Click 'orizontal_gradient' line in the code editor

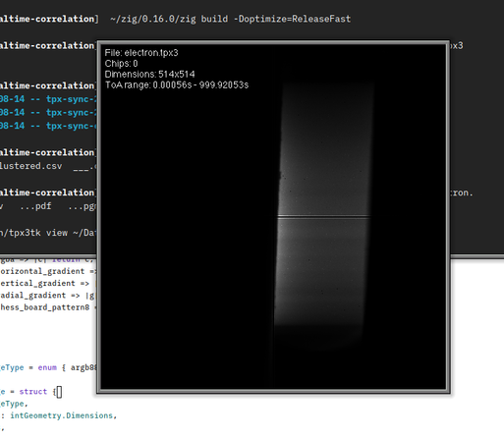point(48,271)
